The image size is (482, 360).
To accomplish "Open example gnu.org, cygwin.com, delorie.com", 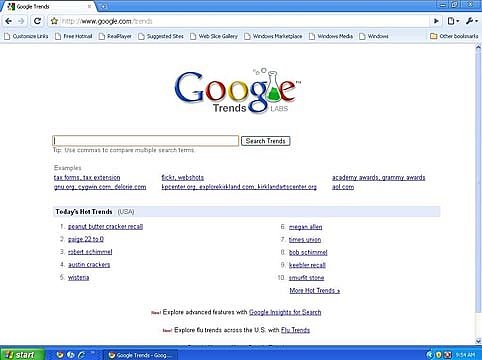I will 100,187.
